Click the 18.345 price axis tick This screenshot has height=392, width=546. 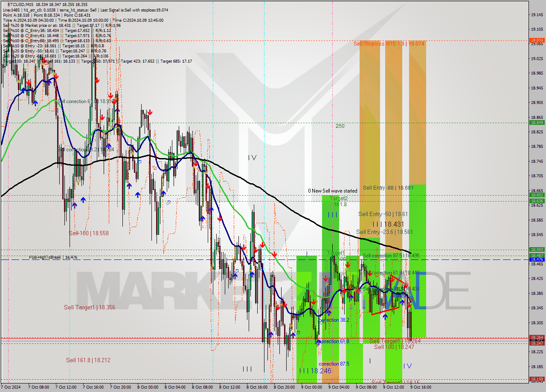coord(537,308)
